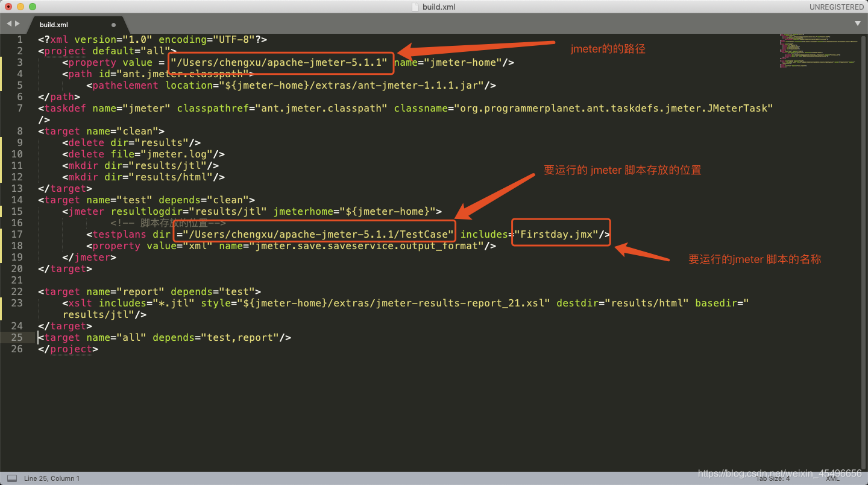Click resultlogdir="results/jtl" attribute
Screen dimensions: 868x485
tap(189, 211)
